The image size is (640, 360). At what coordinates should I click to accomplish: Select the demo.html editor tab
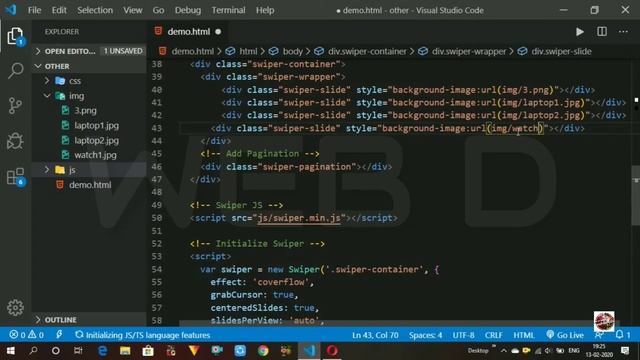(188, 32)
